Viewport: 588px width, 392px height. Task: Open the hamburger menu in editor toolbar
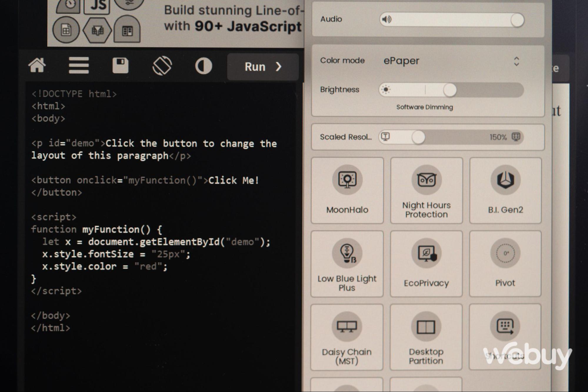click(x=79, y=65)
